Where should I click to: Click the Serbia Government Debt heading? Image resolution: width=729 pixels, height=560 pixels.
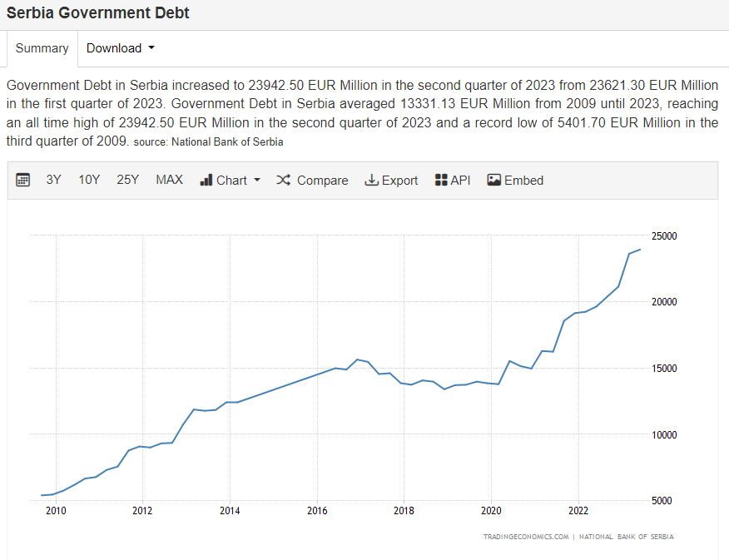[x=98, y=13]
